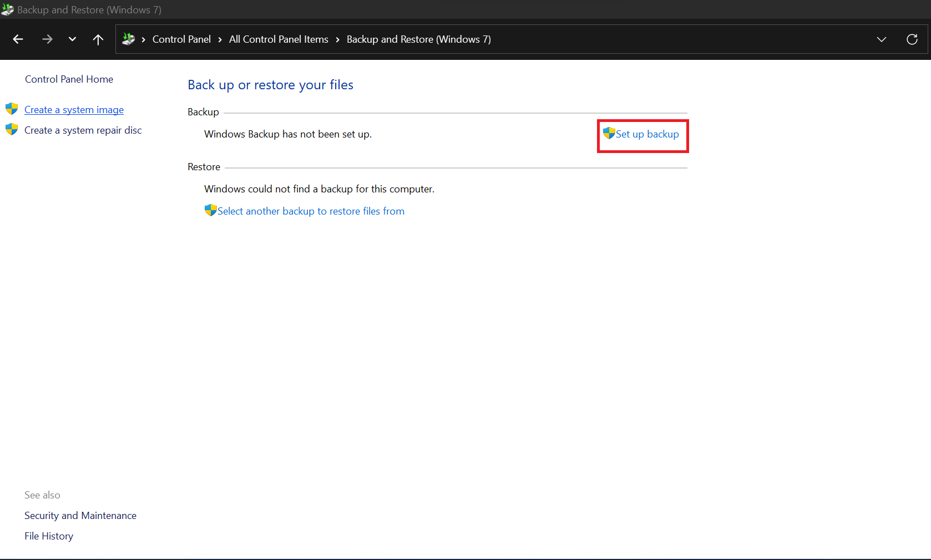Open the recent locations dropdown arrow
Image resolution: width=931 pixels, height=560 pixels.
(x=72, y=39)
